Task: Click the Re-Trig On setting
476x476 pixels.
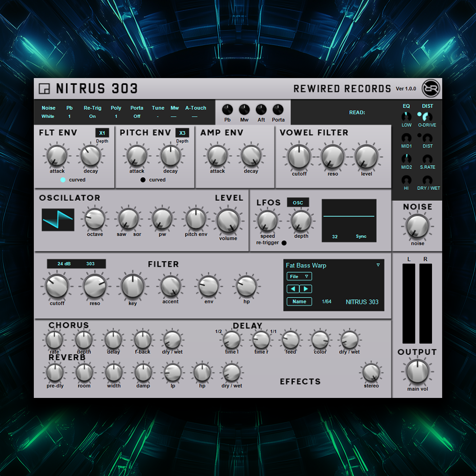Action: point(92,116)
